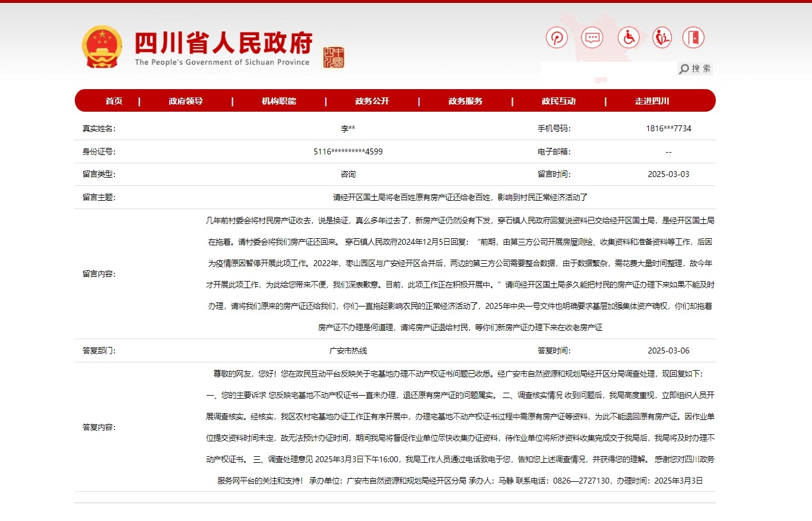Click the first round P-shaped icon
Viewport: 812px width, 521px height.
556,38
